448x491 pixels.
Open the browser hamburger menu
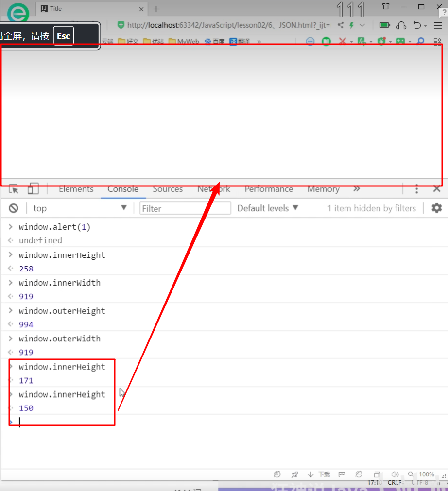point(438,25)
